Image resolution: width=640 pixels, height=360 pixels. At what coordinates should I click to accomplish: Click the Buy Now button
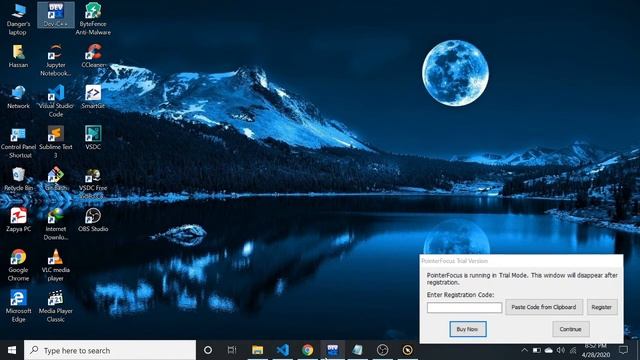(467, 329)
